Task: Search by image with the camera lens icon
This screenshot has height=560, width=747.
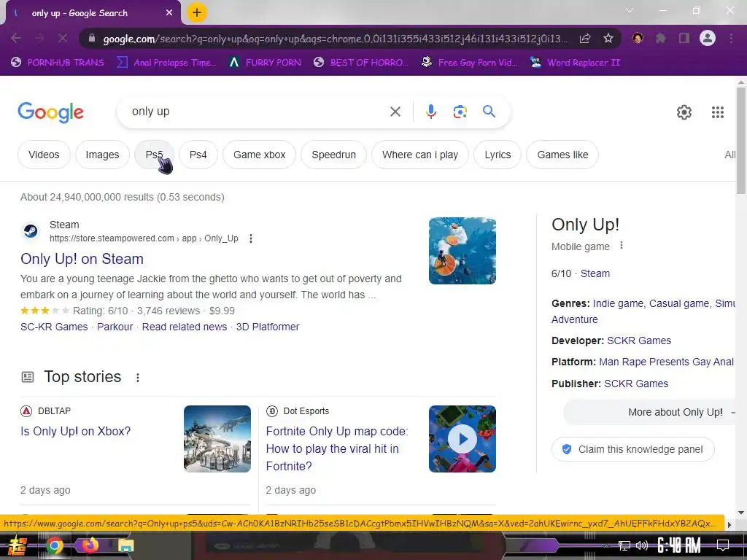Action: pos(460,112)
